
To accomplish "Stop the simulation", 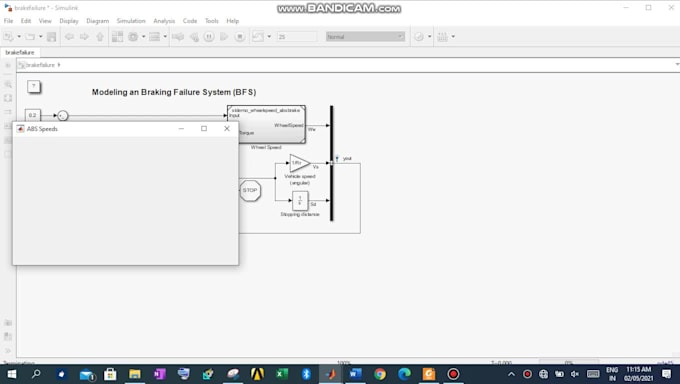I will [240, 37].
